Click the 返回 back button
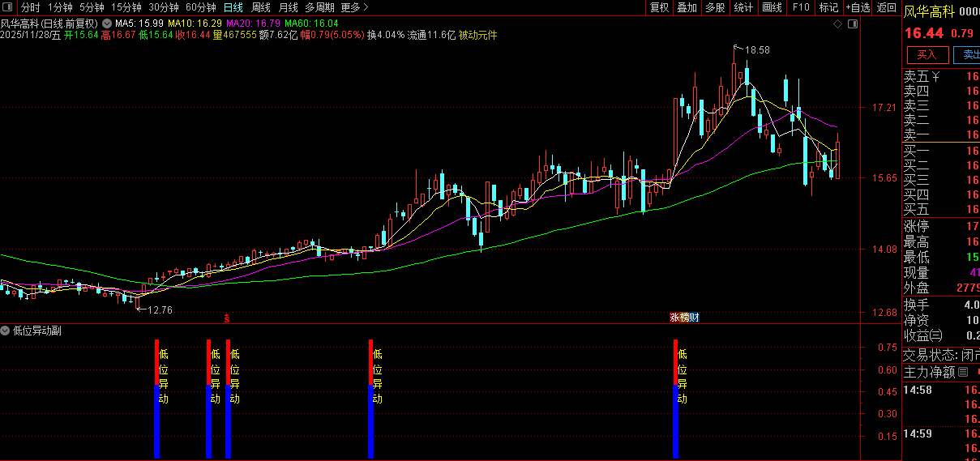Screen dimensions: 980x461 click(887, 7)
